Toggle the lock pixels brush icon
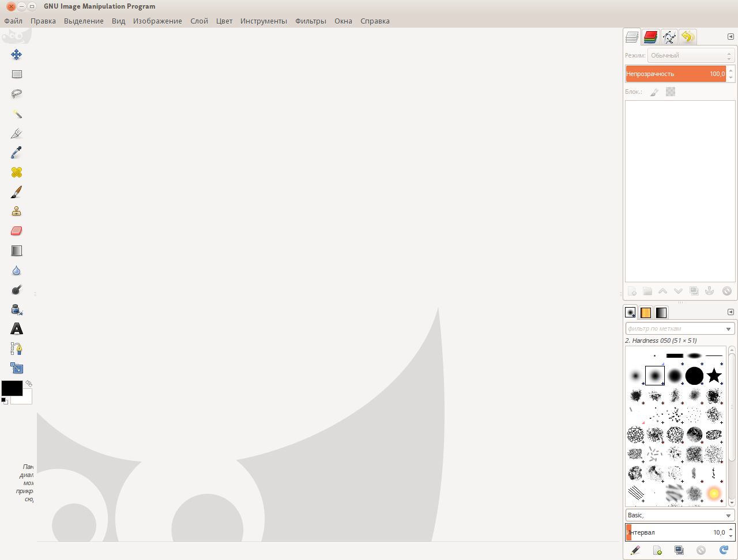 pyautogui.click(x=654, y=92)
